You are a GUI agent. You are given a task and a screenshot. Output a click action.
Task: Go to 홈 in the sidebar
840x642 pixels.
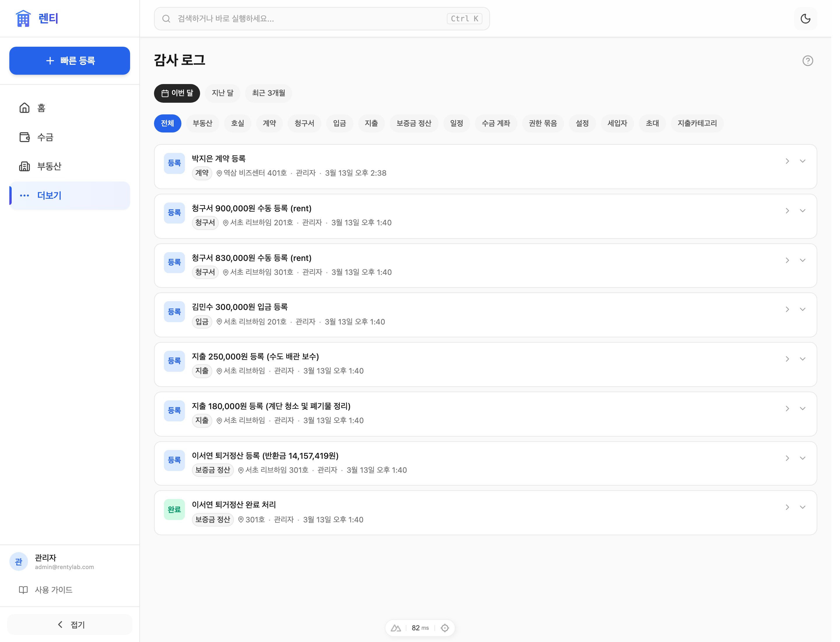coord(69,108)
